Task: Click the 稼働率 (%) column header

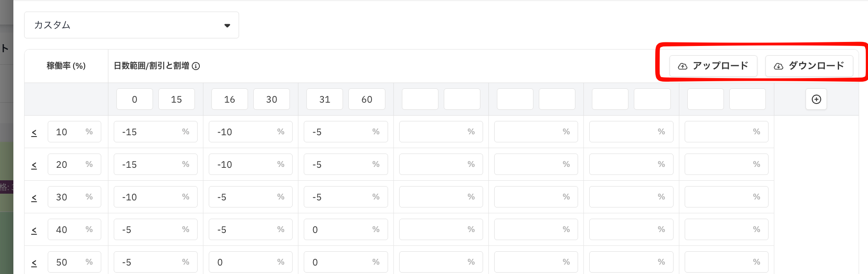Action: pyautogui.click(x=66, y=66)
